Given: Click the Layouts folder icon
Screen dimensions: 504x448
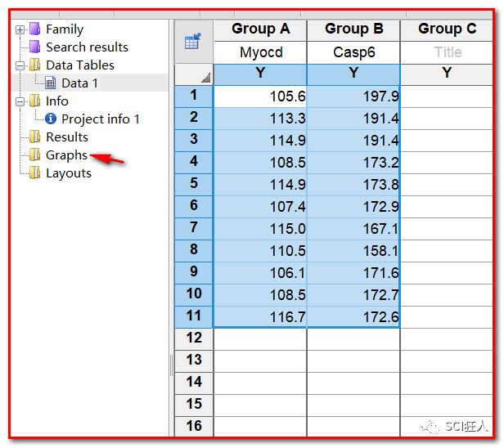Looking at the screenshot, I should tap(34, 173).
